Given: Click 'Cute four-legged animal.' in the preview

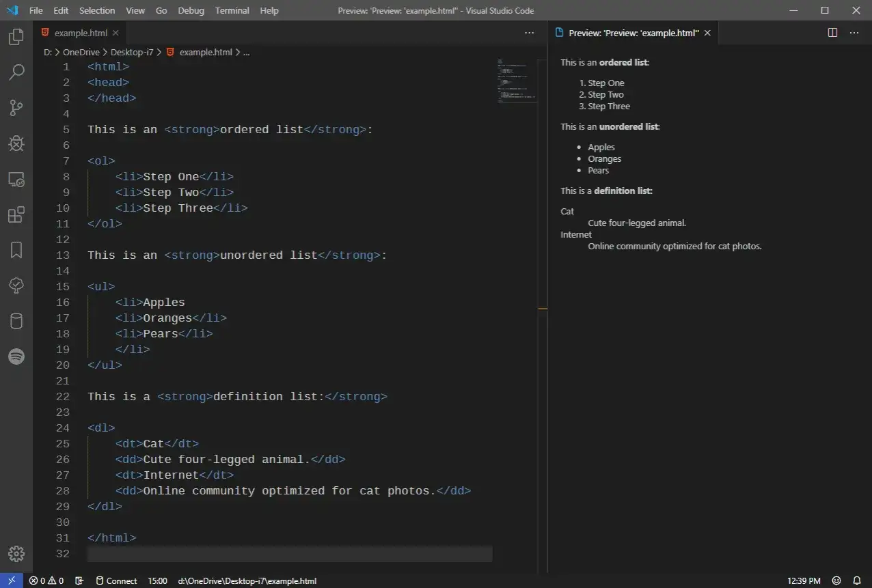Looking at the screenshot, I should [x=637, y=223].
